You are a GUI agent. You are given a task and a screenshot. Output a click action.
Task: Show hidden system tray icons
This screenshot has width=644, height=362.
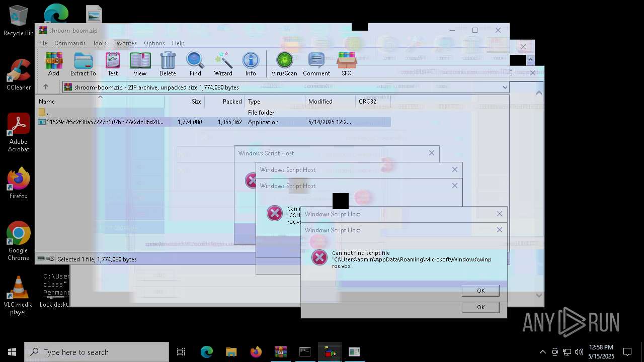click(542, 352)
